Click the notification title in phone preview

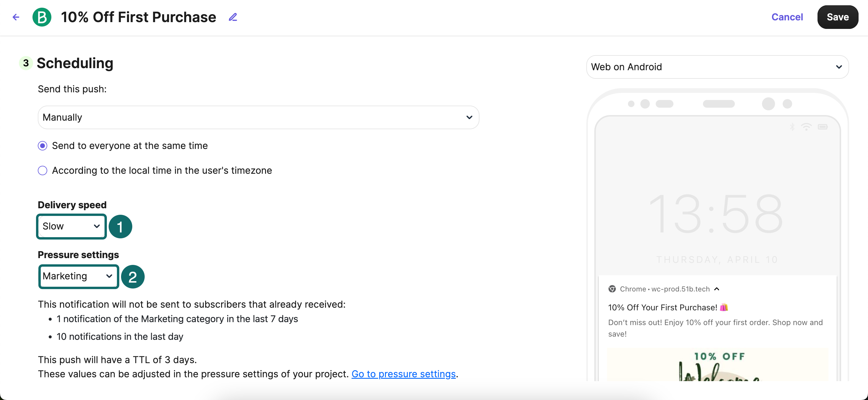point(668,307)
